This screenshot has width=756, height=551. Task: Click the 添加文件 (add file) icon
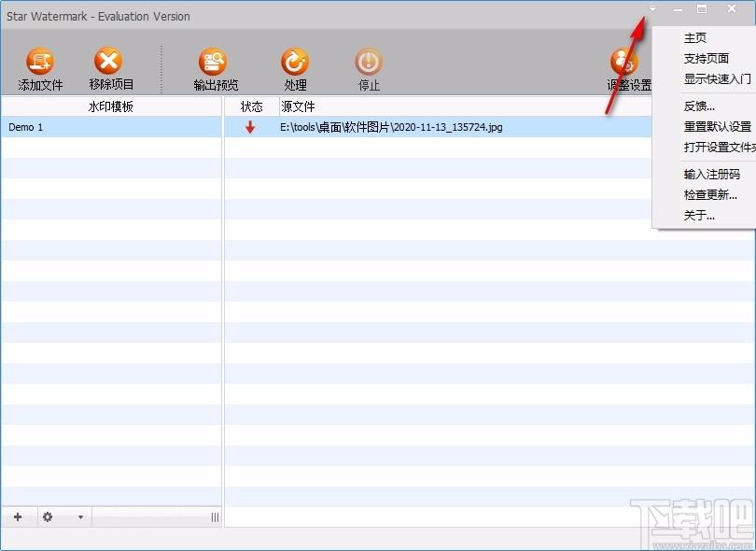[x=40, y=62]
